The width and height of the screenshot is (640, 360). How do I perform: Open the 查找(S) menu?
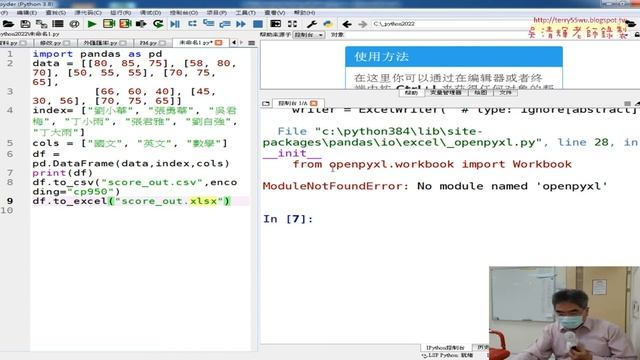(56, 13)
